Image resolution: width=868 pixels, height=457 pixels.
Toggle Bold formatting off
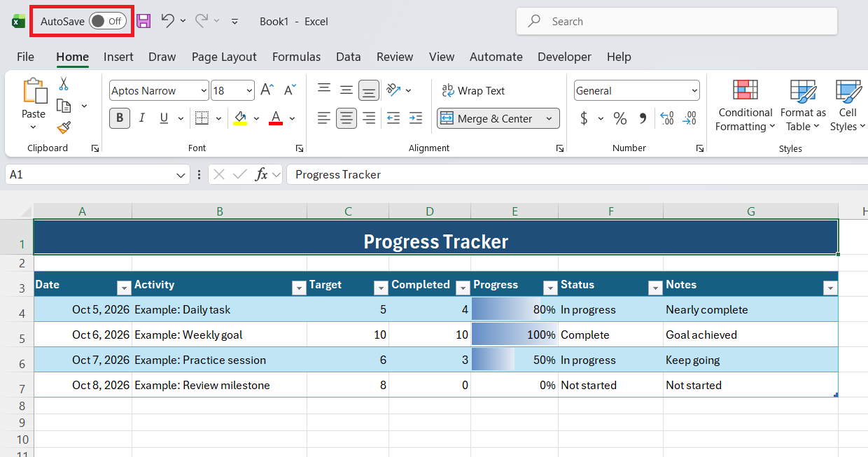click(x=120, y=118)
